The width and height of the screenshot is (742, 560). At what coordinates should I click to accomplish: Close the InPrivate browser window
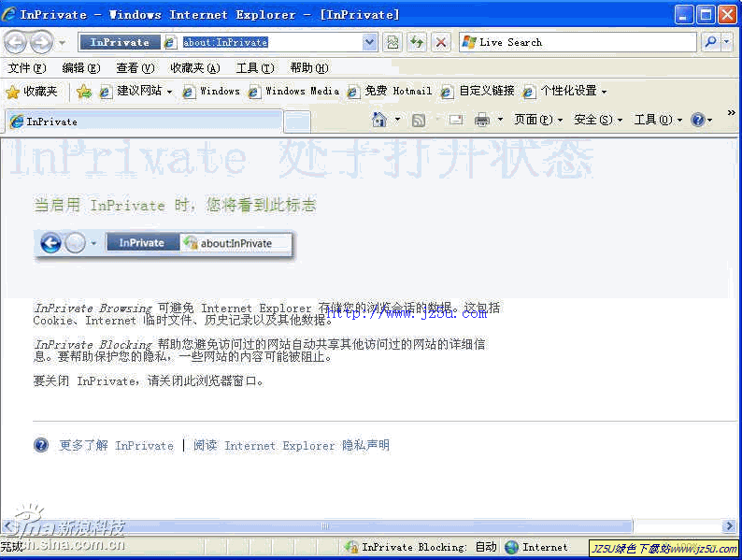pos(727,15)
